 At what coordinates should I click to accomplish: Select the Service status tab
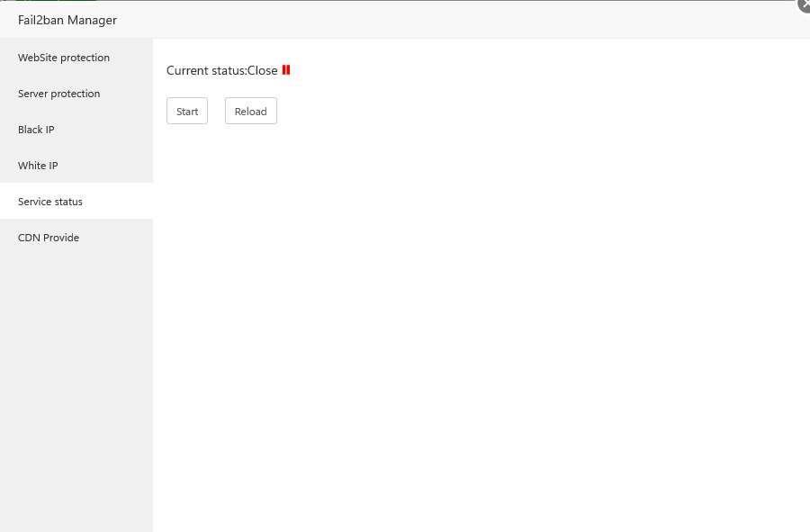click(76, 202)
